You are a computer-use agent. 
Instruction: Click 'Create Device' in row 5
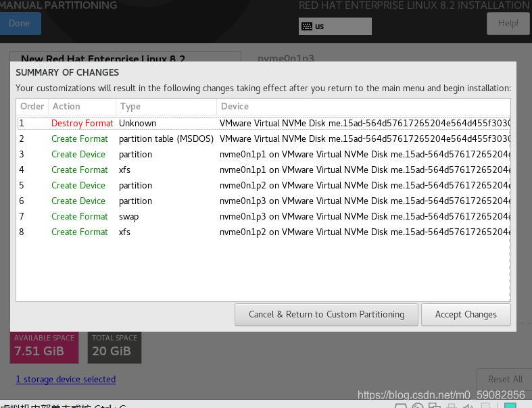(x=78, y=186)
